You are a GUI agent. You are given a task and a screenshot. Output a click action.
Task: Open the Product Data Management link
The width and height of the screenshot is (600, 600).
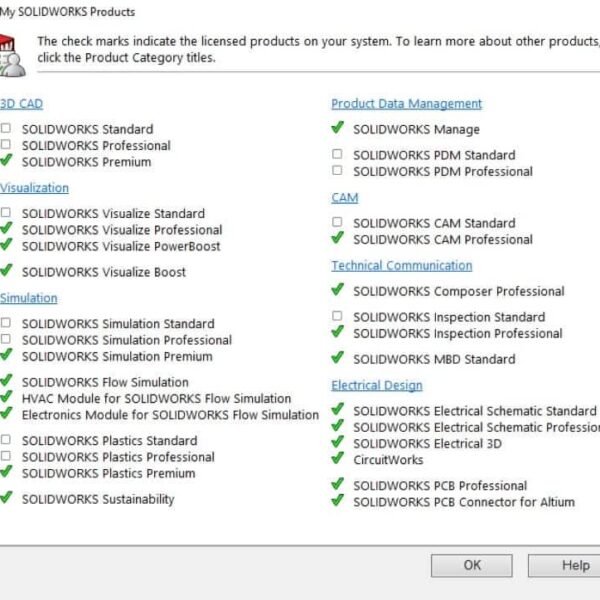pyautogui.click(x=406, y=103)
